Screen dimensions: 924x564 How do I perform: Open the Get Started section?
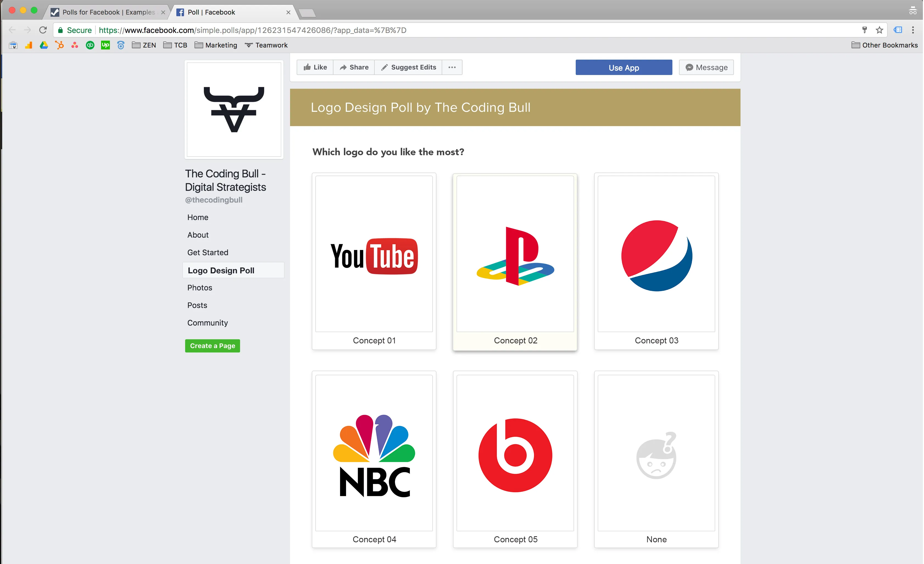point(207,252)
